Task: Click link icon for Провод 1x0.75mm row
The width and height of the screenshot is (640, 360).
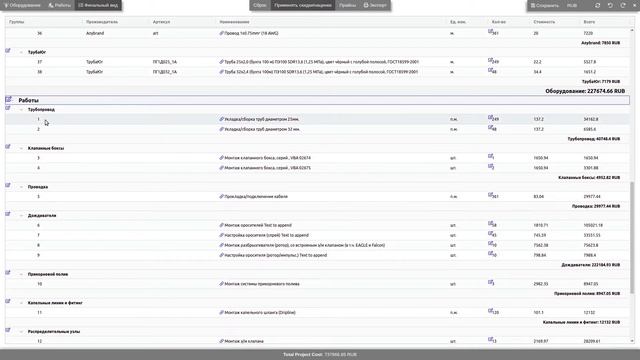Action: point(222,33)
